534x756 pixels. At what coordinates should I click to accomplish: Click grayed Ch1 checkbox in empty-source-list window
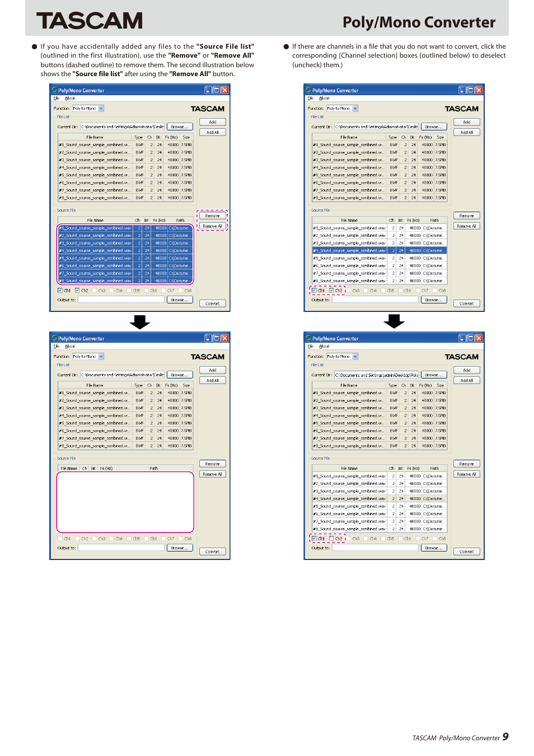pos(60,539)
